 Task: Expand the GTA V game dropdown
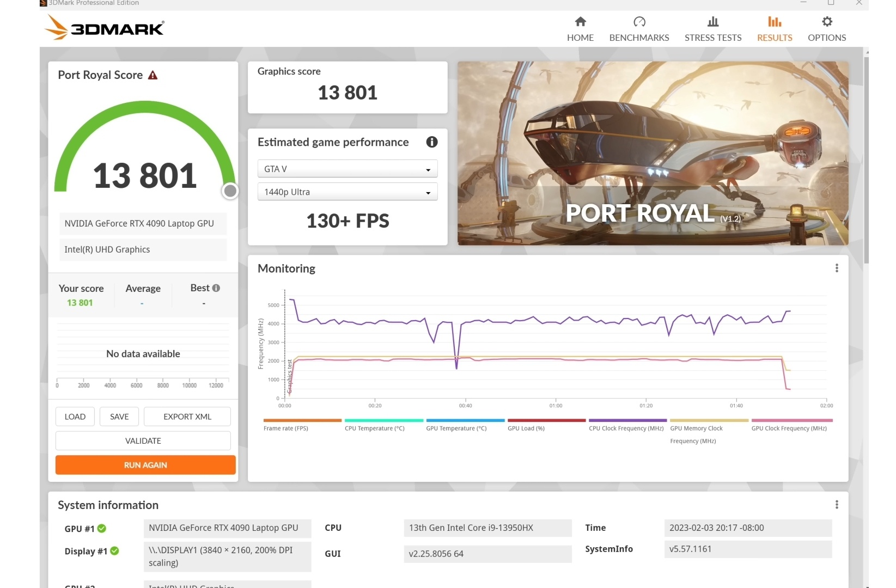[x=348, y=169]
